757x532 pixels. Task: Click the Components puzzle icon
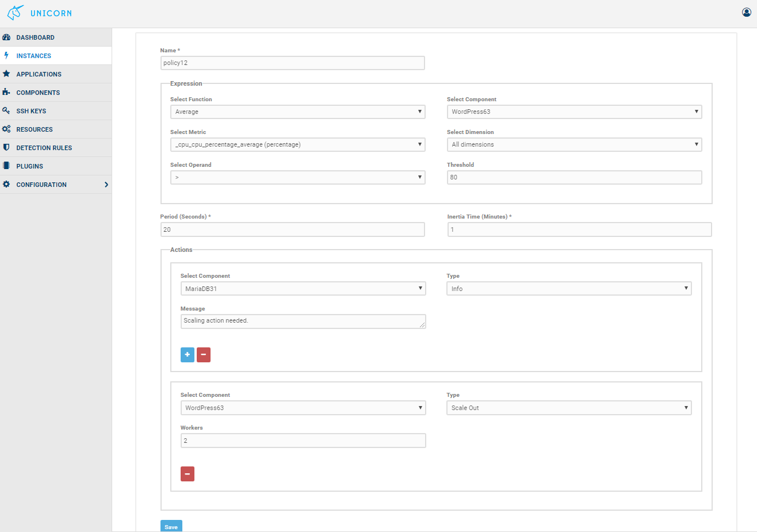point(6,92)
